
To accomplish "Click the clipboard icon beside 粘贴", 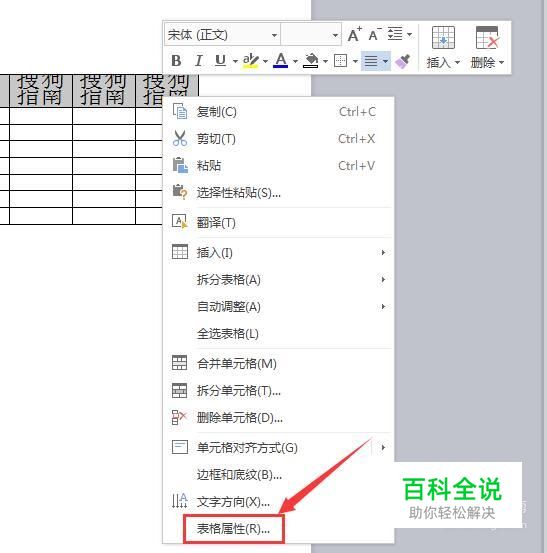I will 180,165.
